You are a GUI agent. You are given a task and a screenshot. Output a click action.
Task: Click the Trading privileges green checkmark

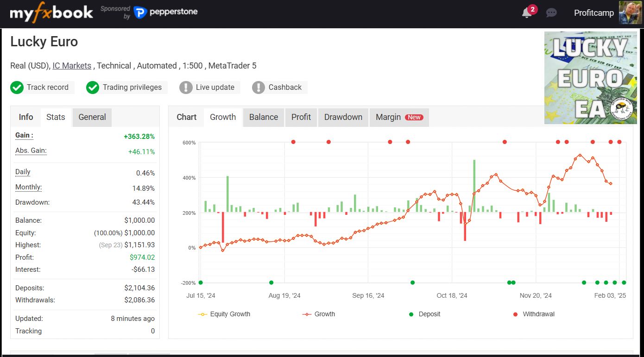tap(93, 88)
